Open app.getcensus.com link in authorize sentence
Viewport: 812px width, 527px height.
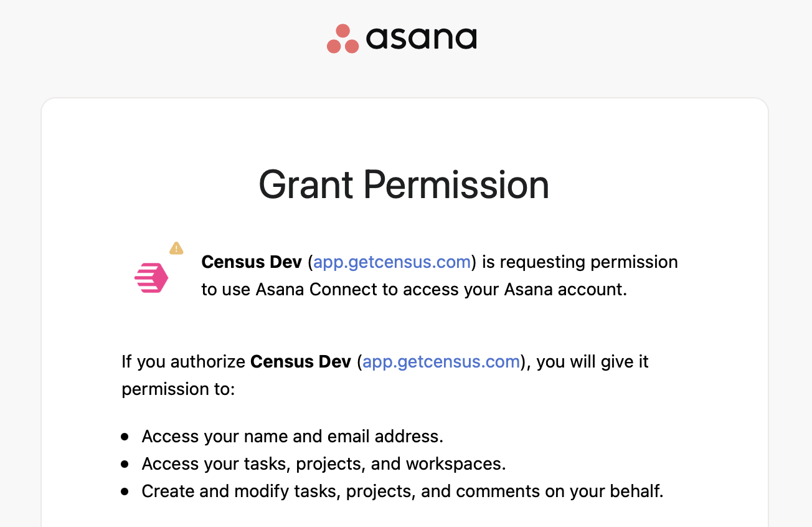[x=441, y=362]
